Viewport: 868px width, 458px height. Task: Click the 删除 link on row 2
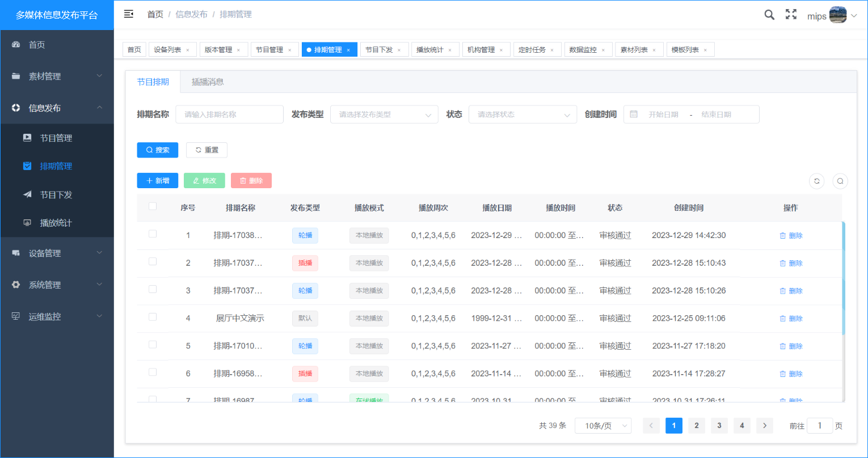[x=791, y=262]
